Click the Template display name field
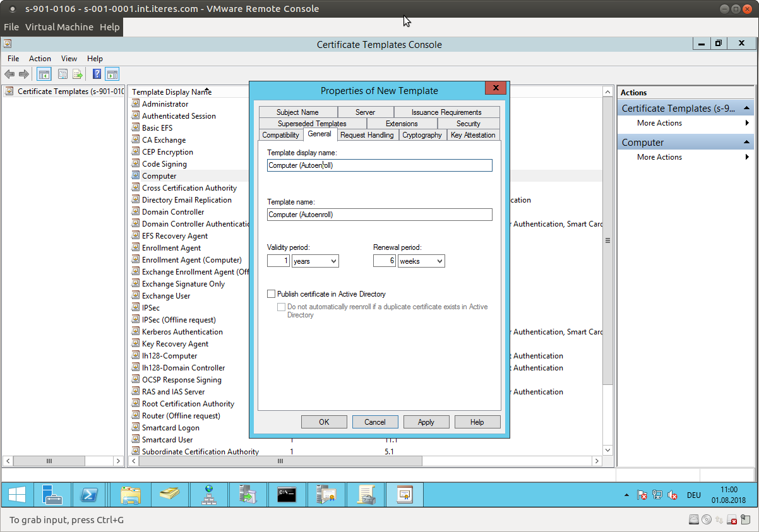759x532 pixels. click(379, 165)
